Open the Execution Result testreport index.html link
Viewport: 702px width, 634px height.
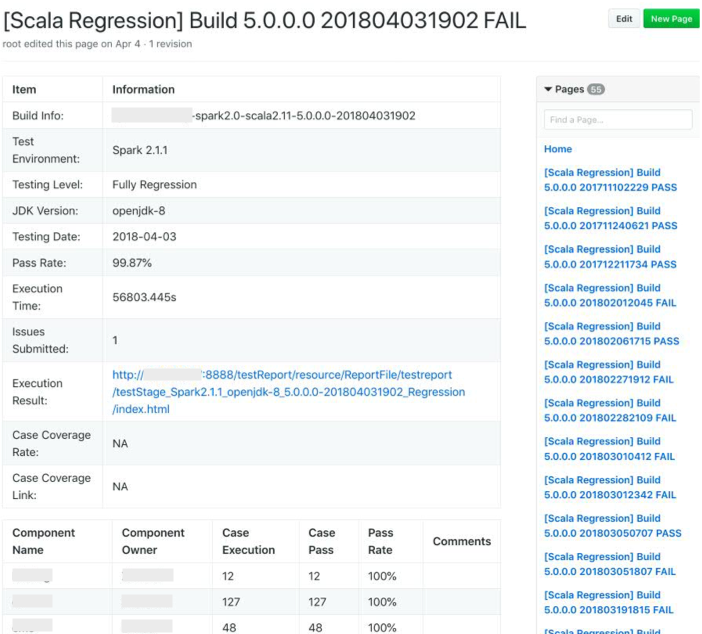click(288, 392)
